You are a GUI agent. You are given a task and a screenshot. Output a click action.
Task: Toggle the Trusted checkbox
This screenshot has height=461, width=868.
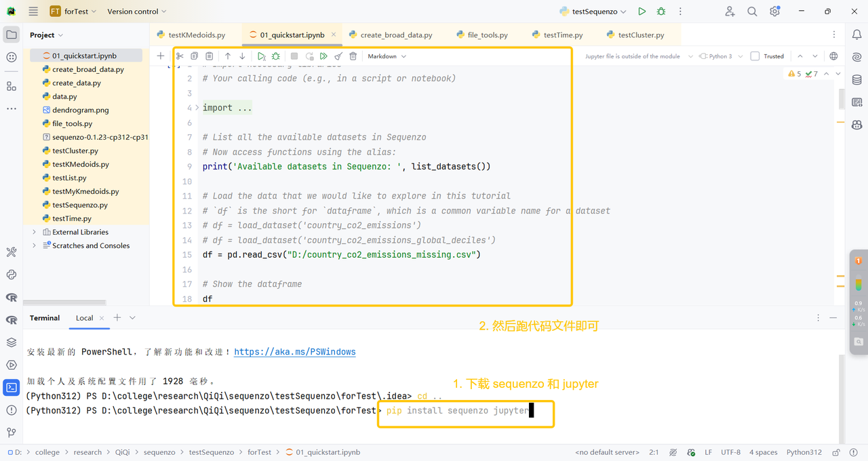click(x=755, y=56)
